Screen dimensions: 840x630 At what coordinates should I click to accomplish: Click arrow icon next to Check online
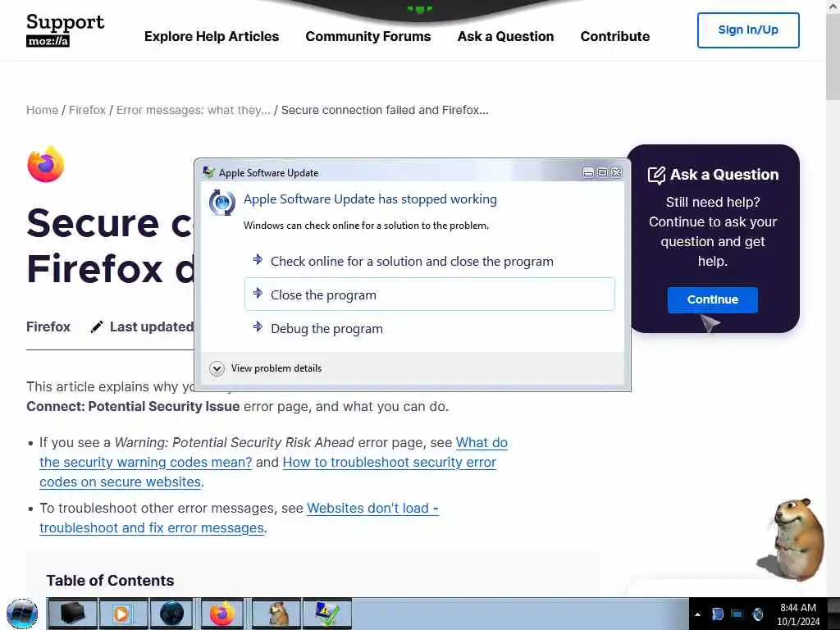click(258, 259)
